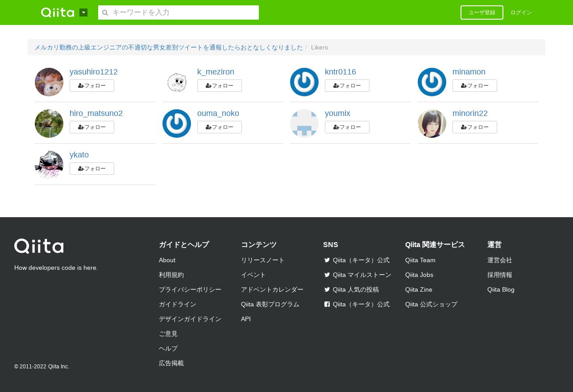573x392 pixels.
Task: Open the article title breadcrumb link
Action: tap(169, 47)
